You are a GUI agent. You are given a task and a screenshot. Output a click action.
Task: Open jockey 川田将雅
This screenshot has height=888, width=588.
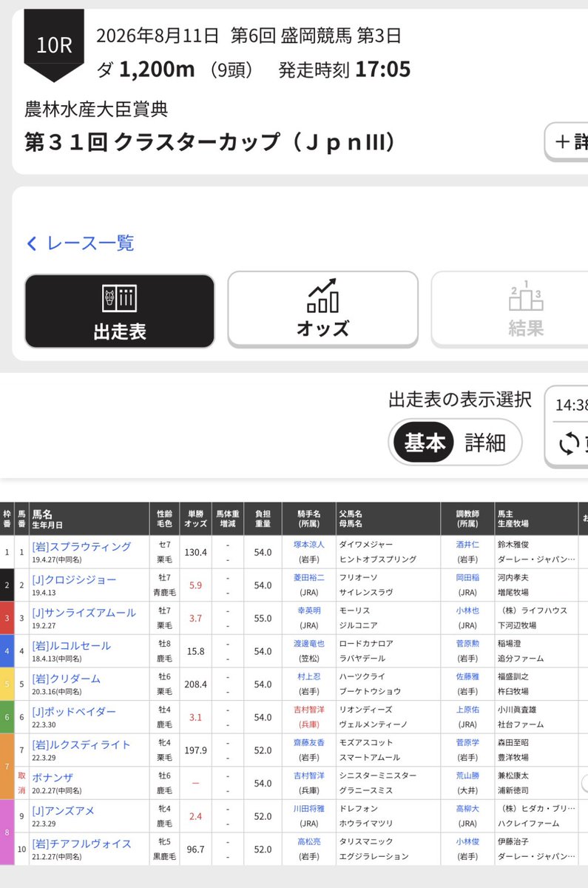pyautogui.click(x=308, y=810)
